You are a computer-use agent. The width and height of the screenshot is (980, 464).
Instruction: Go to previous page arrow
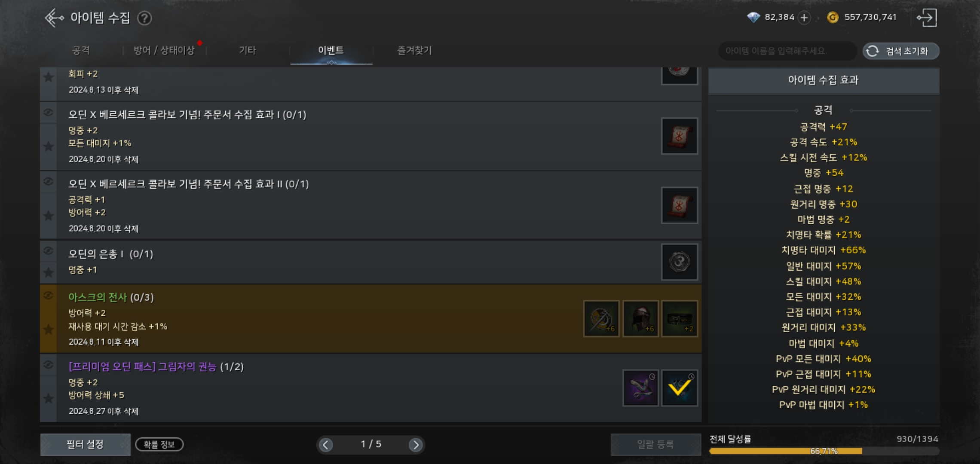[326, 445]
